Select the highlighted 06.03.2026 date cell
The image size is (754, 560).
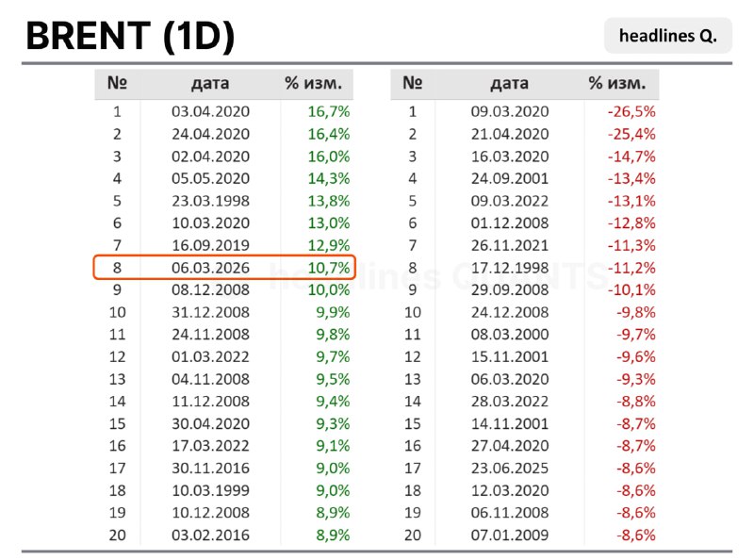pos(210,268)
